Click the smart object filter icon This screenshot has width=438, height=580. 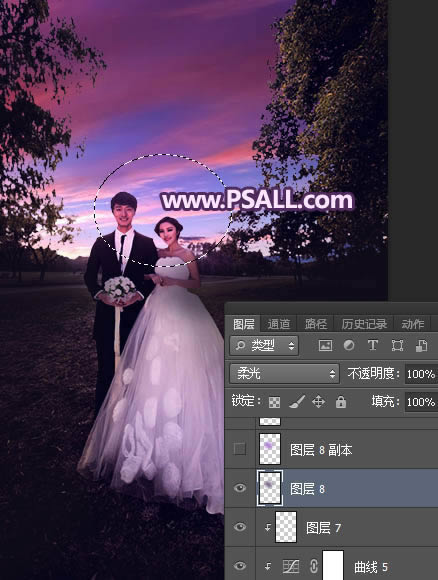coord(421,345)
